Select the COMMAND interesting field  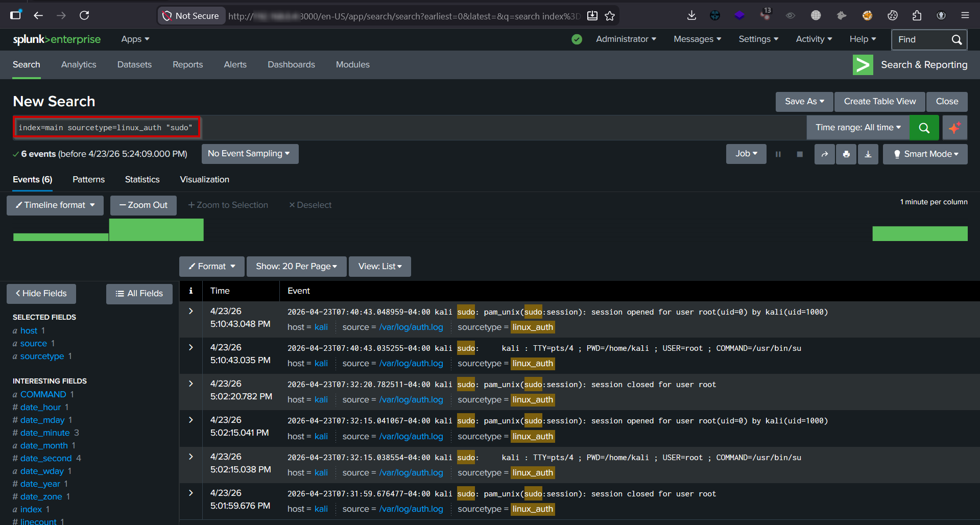click(43, 394)
